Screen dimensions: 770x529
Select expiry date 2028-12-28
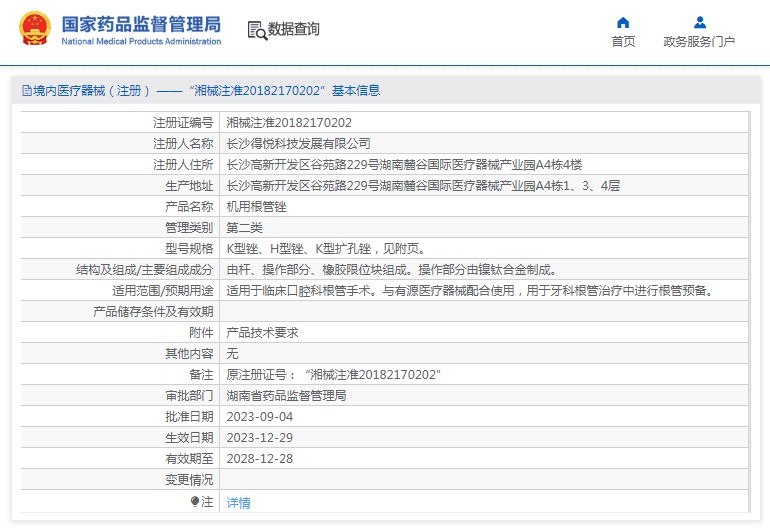pos(260,459)
